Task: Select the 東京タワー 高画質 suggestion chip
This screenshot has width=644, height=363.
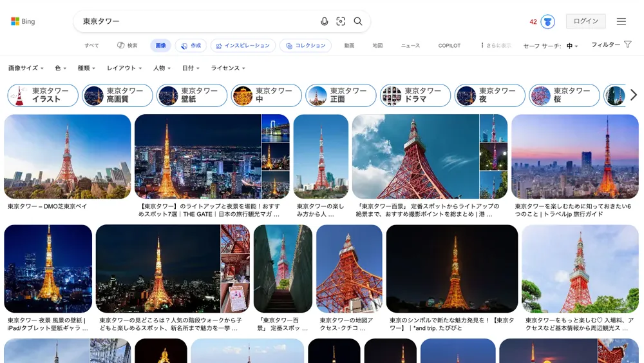Action: pyautogui.click(x=117, y=95)
